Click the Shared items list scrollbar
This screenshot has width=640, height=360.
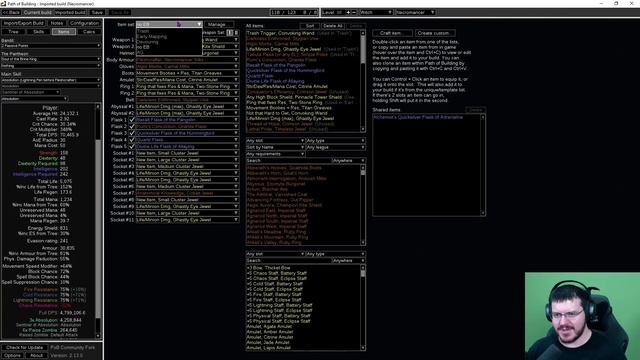click(x=482, y=165)
